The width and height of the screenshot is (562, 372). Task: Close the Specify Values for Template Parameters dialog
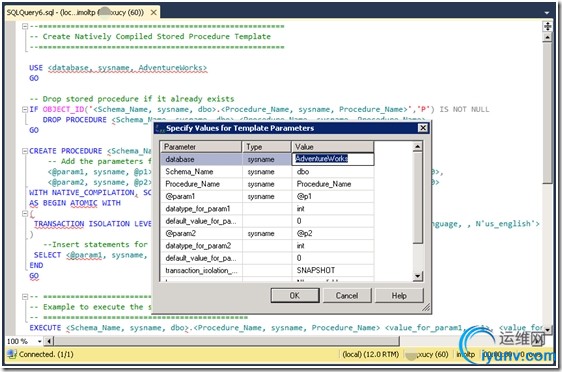[x=423, y=128]
